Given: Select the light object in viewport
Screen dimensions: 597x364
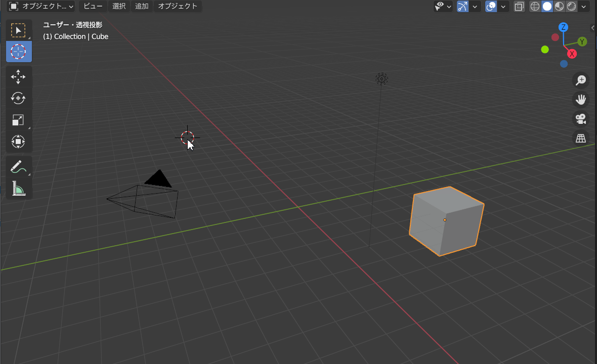Looking at the screenshot, I should [x=381, y=79].
